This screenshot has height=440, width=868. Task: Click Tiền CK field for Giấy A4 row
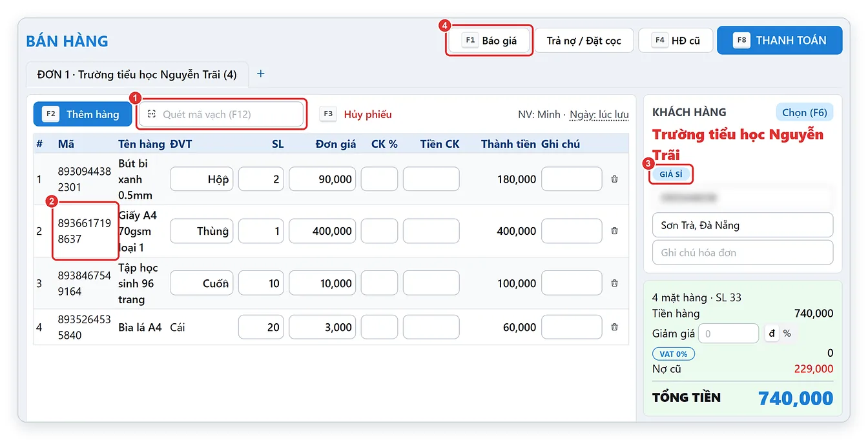[x=431, y=231]
